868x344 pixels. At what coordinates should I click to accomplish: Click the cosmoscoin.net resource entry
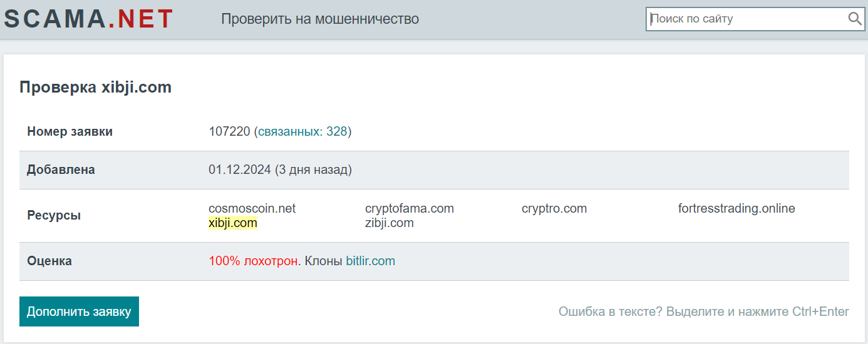pyautogui.click(x=252, y=208)
